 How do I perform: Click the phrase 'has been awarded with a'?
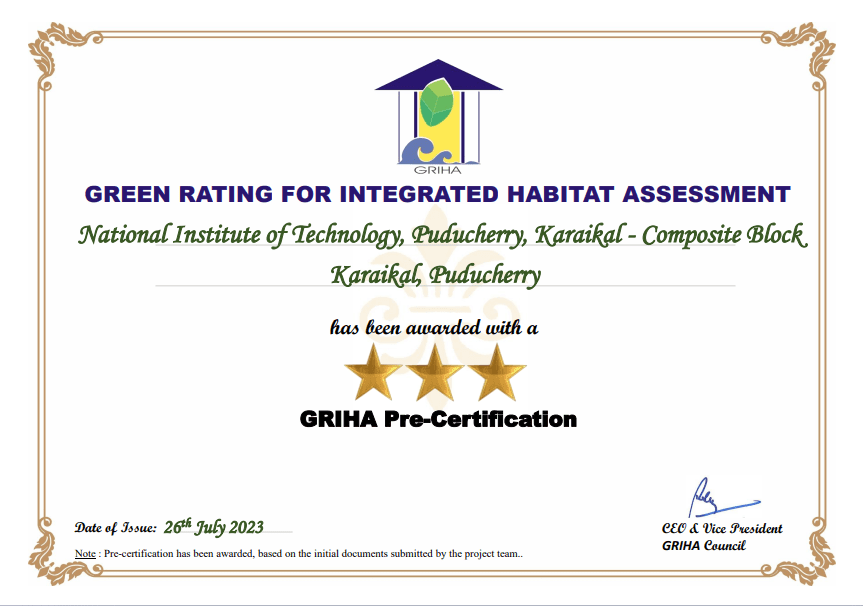pos(434,328)
